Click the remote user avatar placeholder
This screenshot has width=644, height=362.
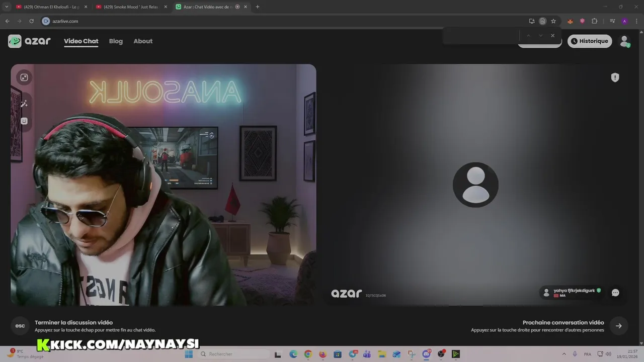(x=475, y=185)
